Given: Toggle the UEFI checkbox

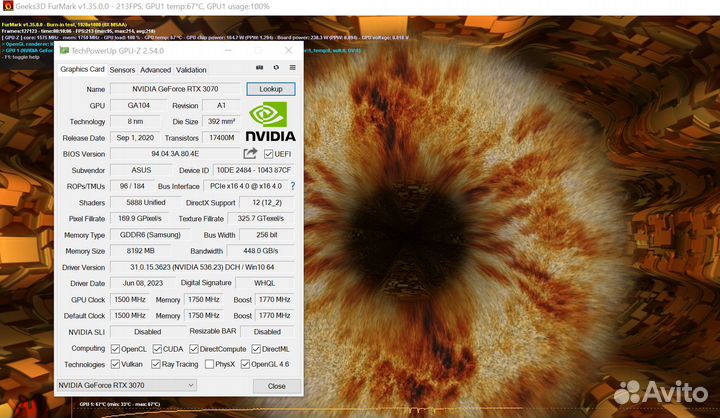Looking at the screenshot, I should 269,154.
